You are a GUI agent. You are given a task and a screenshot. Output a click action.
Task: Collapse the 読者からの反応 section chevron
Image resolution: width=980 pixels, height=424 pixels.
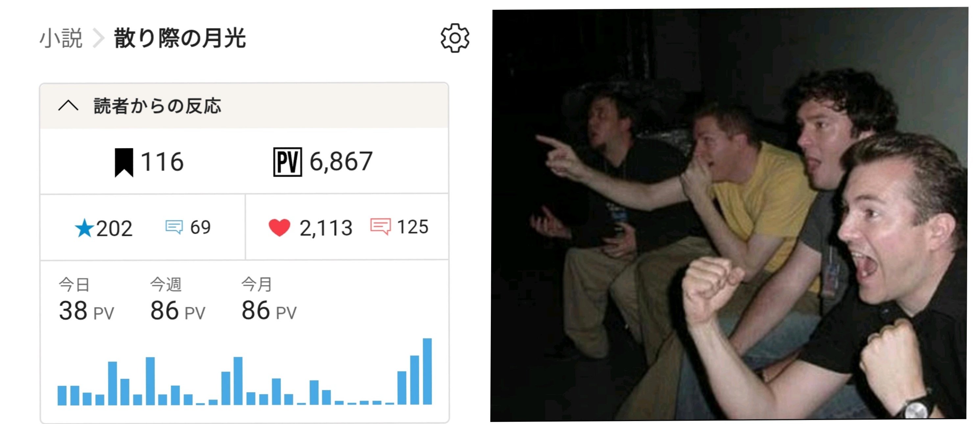(x=68, y=105)
